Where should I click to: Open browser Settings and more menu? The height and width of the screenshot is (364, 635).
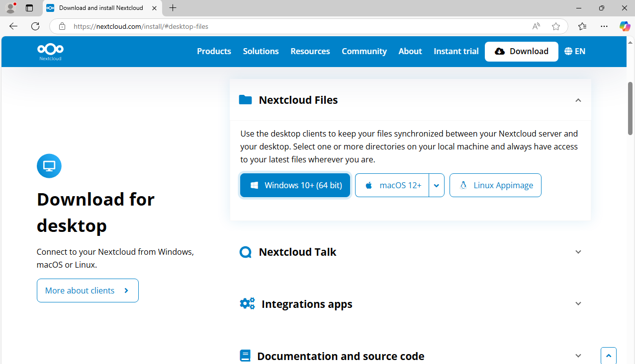coord(604,26)
